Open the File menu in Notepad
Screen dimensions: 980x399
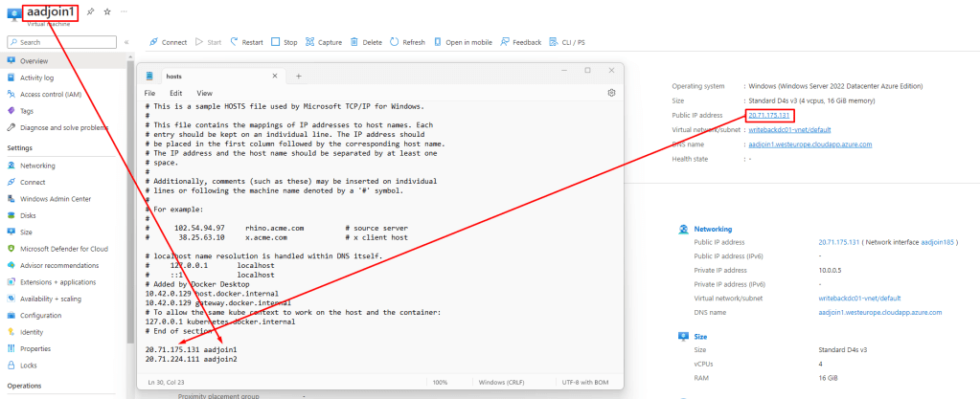pyautogui.click(x=150, y=93)
